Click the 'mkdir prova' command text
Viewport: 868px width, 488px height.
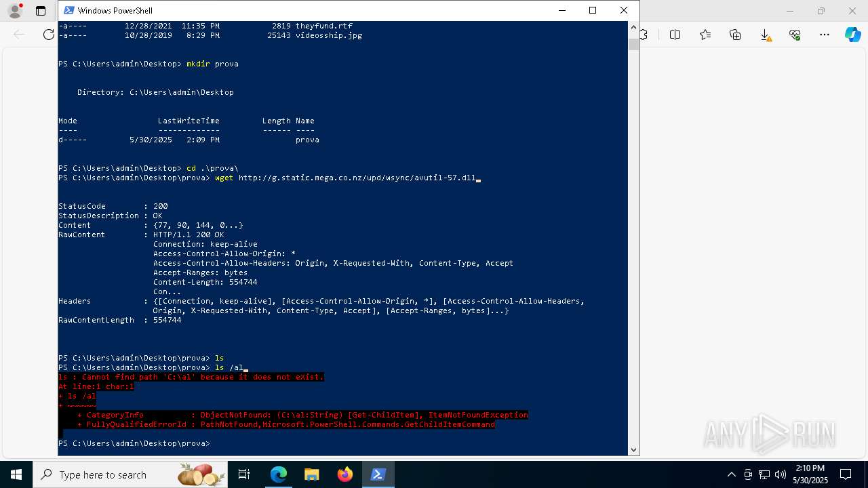(212, 64)
